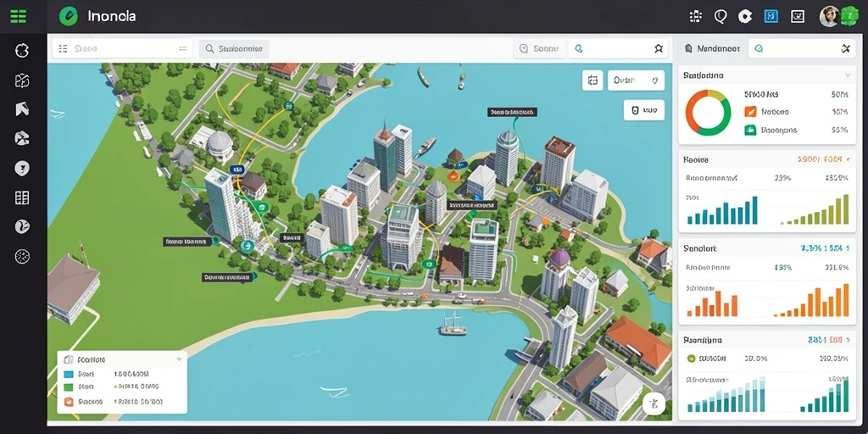This screenshot has height=434, width=868.
Task: Open the dropdown box at top-right of map
Action: [636, 81]
